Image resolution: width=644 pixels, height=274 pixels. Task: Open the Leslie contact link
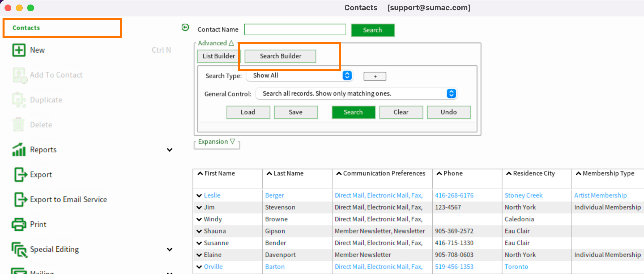[212, 195]
